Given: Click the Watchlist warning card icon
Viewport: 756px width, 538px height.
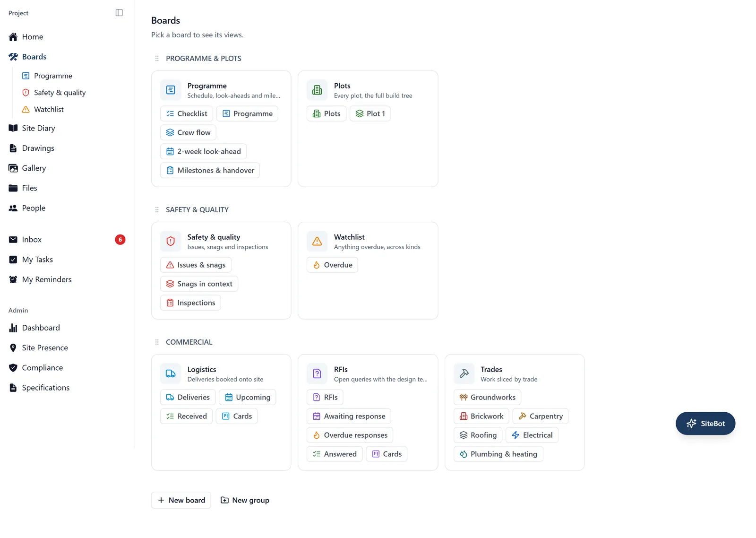Looking at the screenshot, I should [317, 241].
